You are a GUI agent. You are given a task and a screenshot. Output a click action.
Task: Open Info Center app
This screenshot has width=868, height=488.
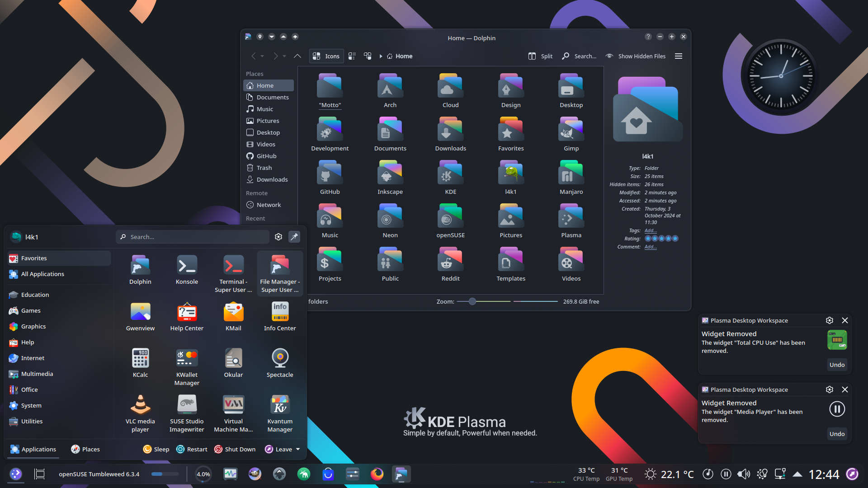coord(280,316)
